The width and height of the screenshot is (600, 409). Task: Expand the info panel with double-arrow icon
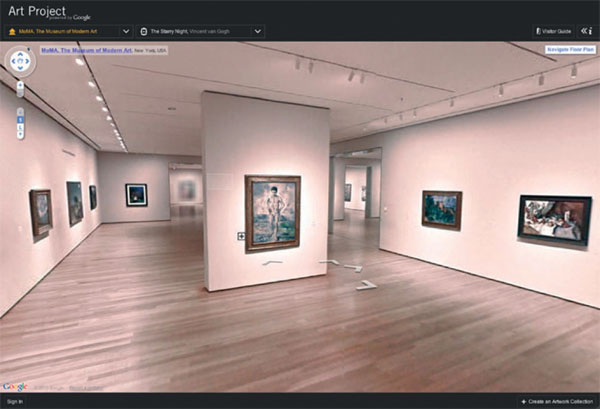click(586, 31)
